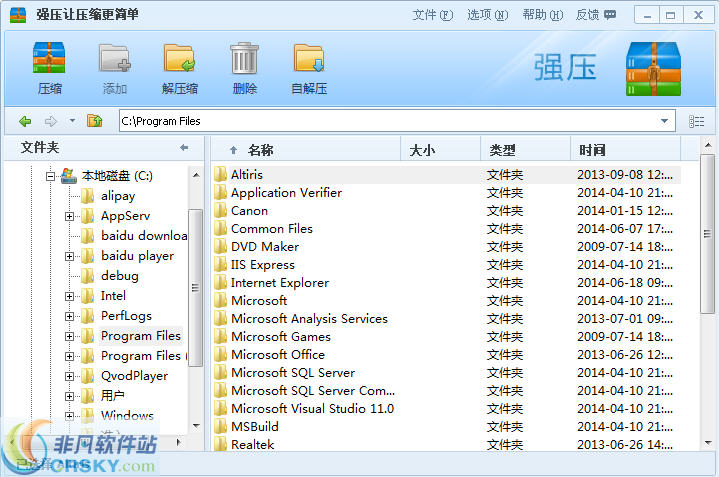This screenshot has height=477, width=719.
Task: Click Internet Explorer folder icon
Action: pos(221,283)
